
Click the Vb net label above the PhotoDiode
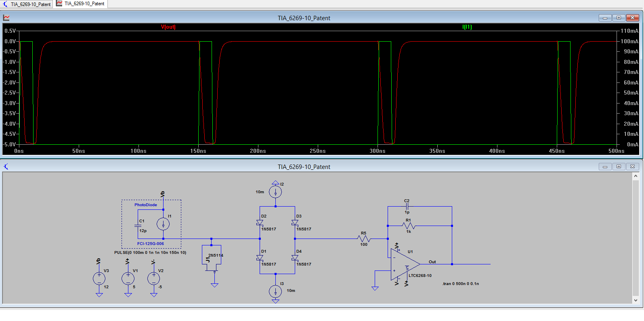[x=163, y=194]
